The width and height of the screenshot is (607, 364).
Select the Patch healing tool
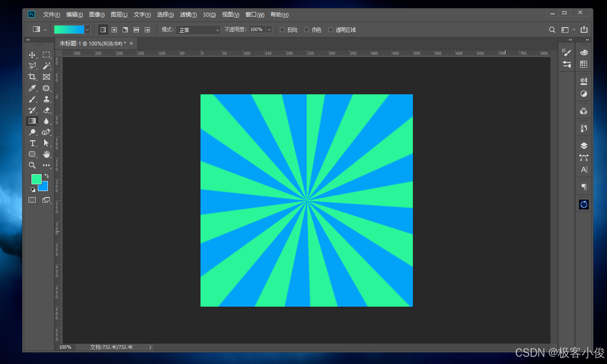[46, 88]
